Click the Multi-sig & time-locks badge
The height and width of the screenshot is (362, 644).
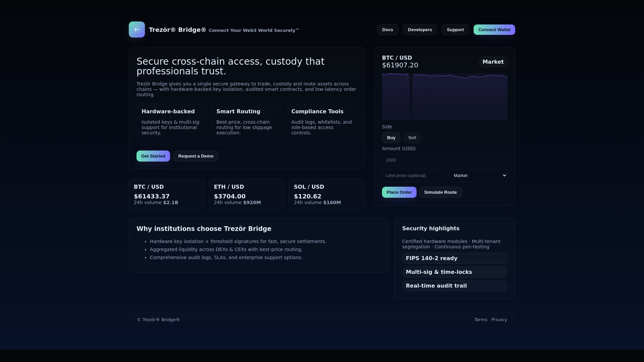454,272
